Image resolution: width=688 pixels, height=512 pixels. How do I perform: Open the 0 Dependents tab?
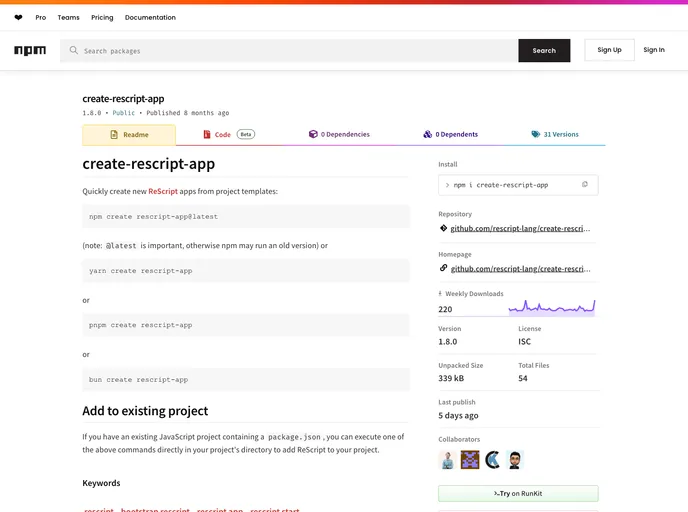click(x=451, y=134)
